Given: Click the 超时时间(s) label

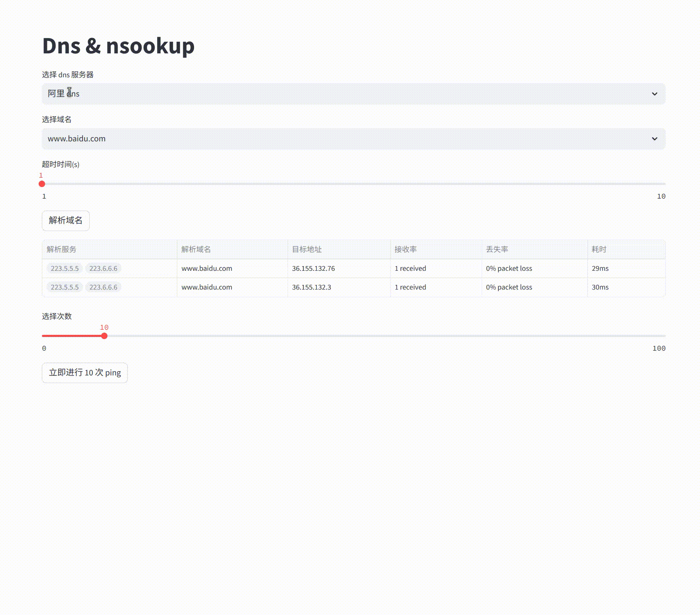Looking at the screenshot, I should tap(61, 164).
